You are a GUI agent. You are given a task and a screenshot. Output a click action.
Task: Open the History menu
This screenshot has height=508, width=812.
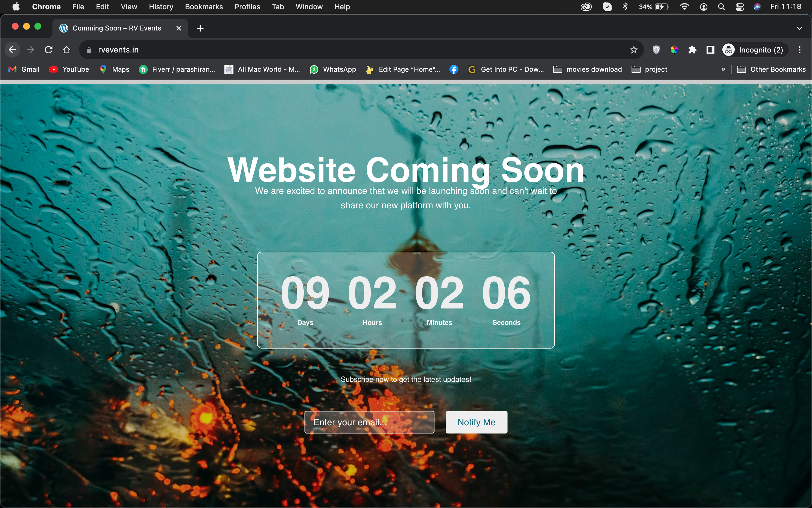point(161,7)
